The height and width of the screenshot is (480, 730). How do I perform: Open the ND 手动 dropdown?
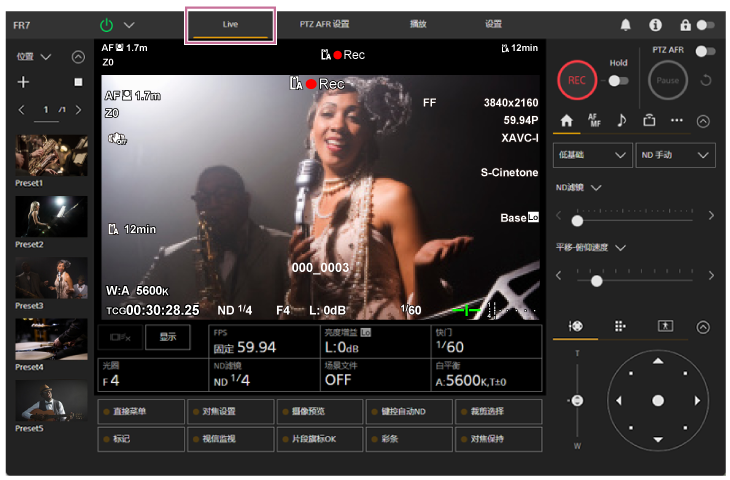click(x=675, y=155)
